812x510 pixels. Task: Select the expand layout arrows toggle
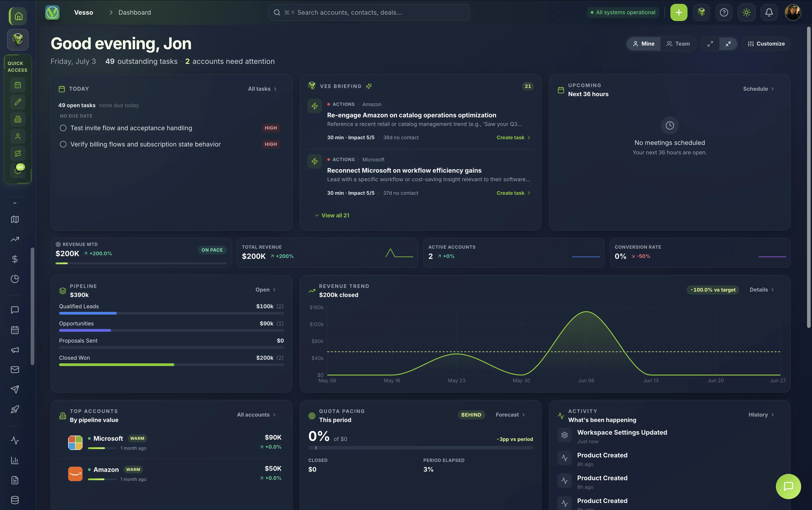point(710,44)
